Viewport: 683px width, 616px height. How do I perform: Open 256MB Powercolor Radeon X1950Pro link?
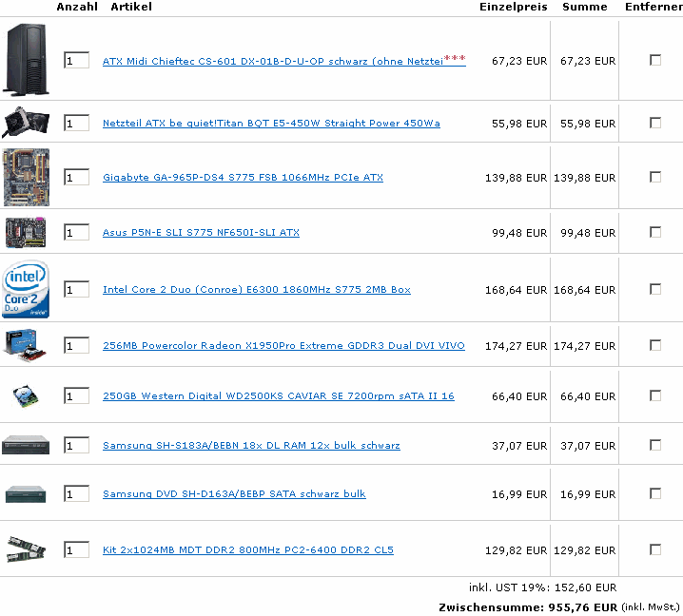283,346
